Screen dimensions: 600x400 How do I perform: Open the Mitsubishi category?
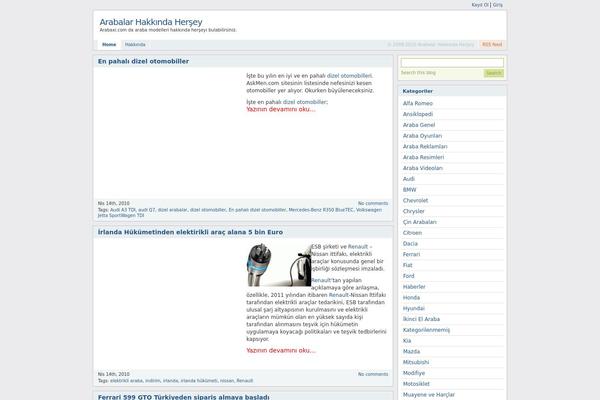pos(416,362)
